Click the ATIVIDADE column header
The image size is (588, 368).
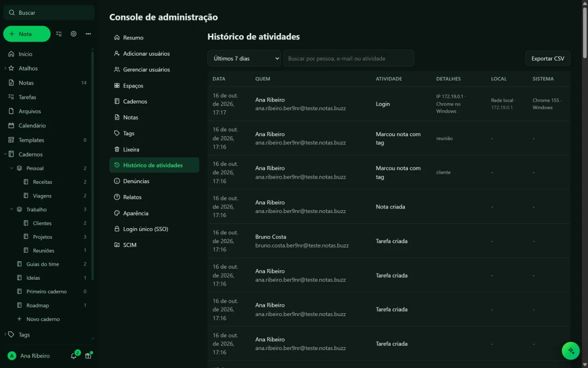(x=389, y=79)
